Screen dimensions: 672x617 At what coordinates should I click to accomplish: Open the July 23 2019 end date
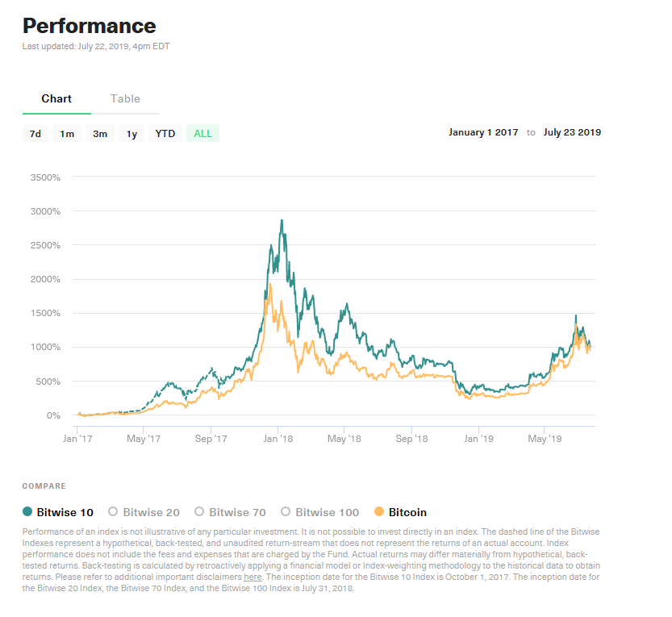572,132
